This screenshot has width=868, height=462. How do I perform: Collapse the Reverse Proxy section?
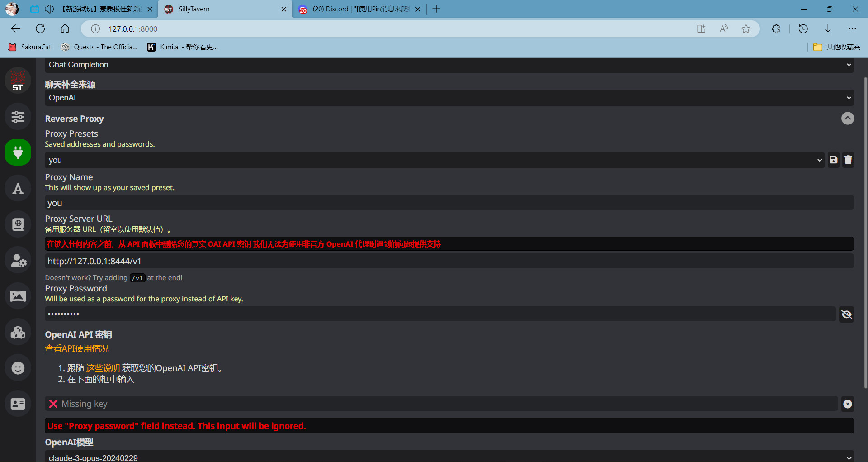[x=847, y=119]
